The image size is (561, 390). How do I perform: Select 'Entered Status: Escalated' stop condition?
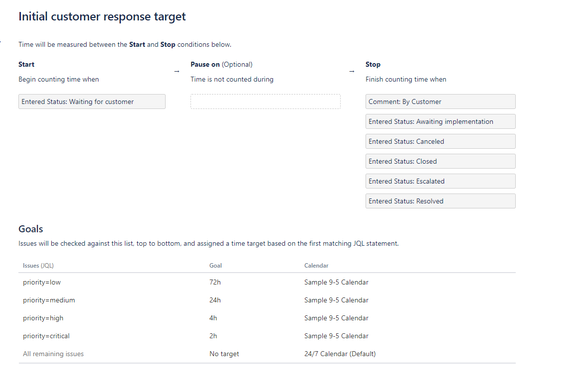440,181
